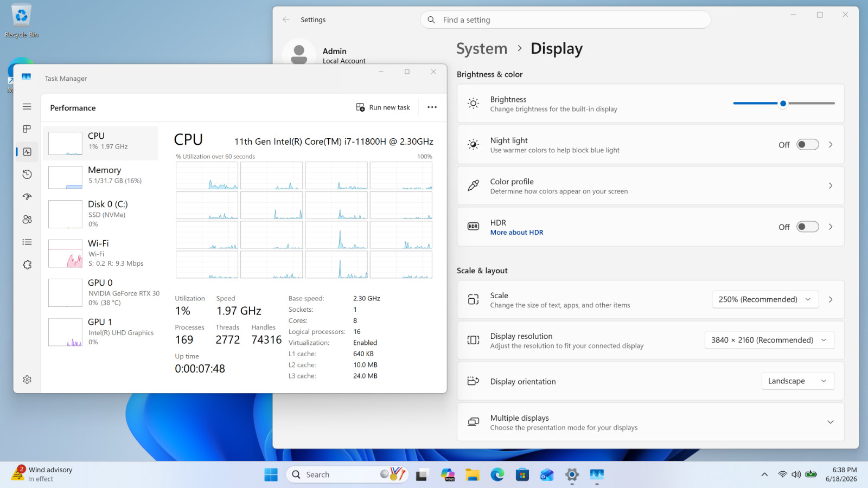Screen dimensions: 868x488
Task: Open the Scale percentage dropdown
Action: pos(765,299)
